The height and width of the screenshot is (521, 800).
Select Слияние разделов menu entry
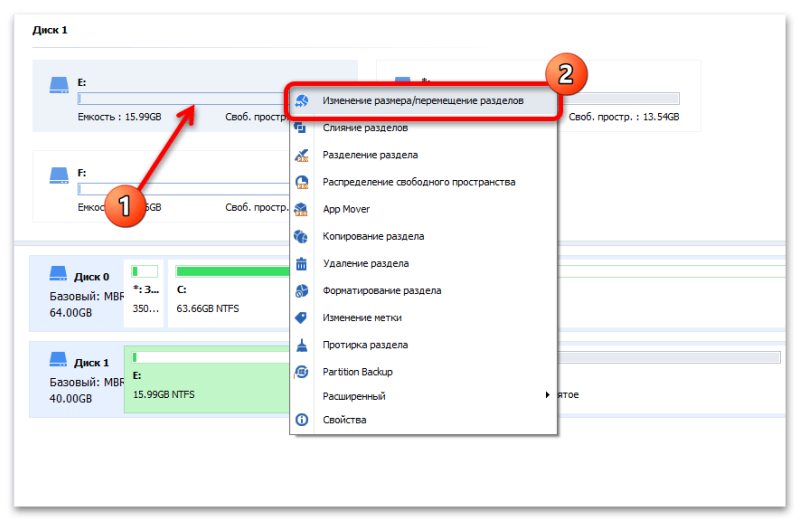coord(423,128)
